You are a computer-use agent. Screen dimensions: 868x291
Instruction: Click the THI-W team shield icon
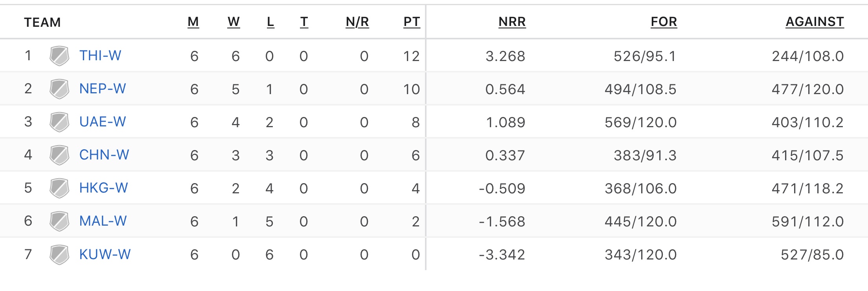tap(59, 56)
